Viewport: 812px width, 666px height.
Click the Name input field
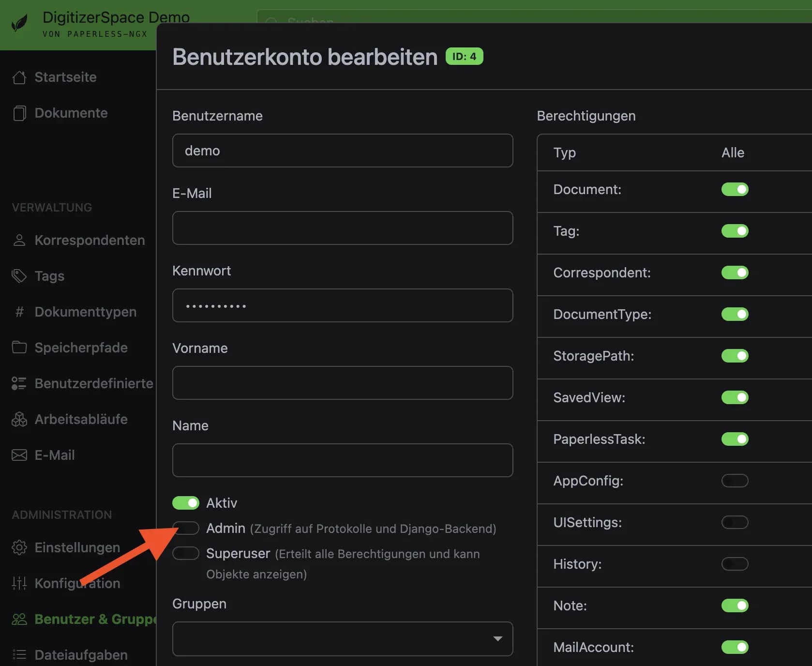(343, 460)
